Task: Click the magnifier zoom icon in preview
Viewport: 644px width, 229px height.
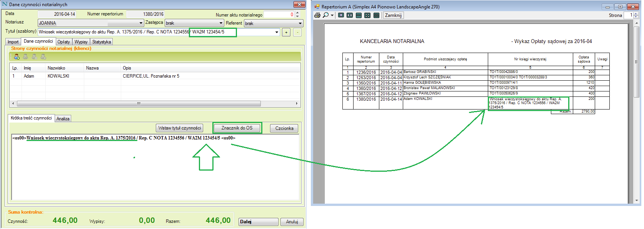Action: (326, 15)
